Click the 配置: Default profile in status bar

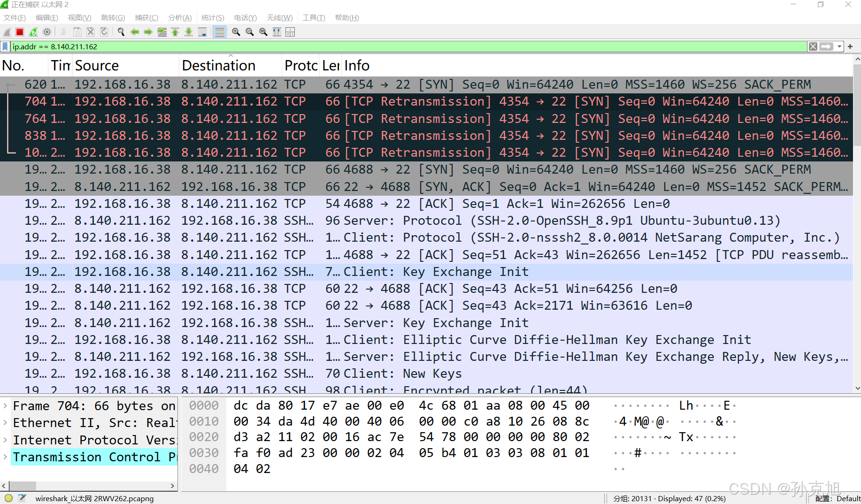coord(838,498)
